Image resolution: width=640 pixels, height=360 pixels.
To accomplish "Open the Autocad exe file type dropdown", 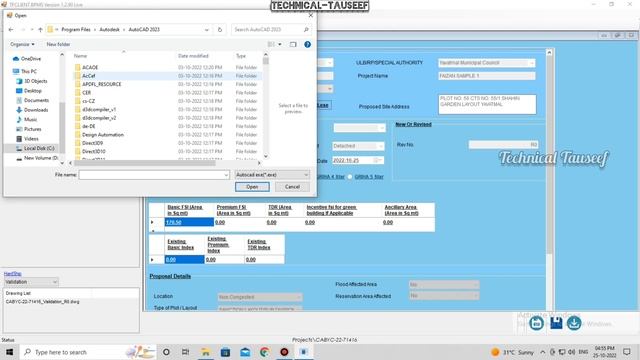I will click(x=272, y=175).
